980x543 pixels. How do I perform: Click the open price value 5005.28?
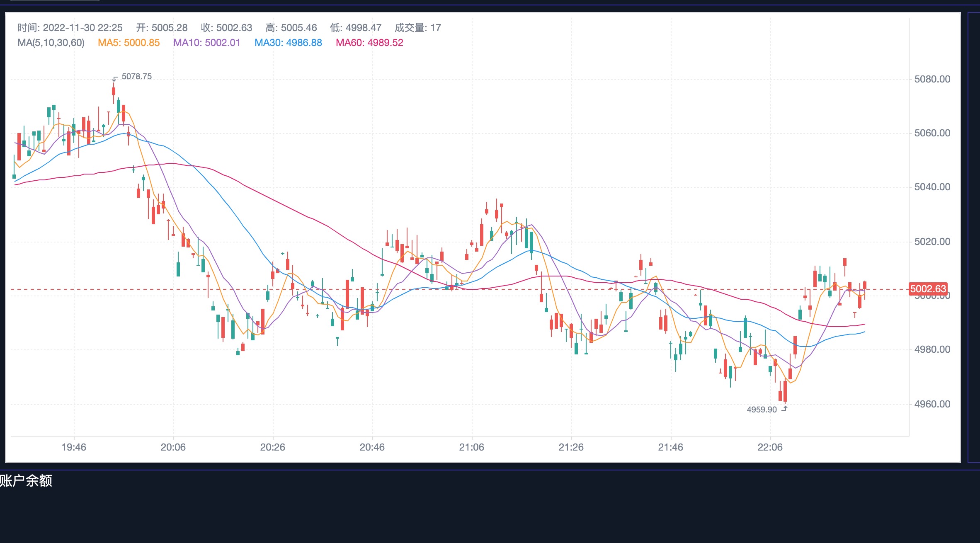170,28
